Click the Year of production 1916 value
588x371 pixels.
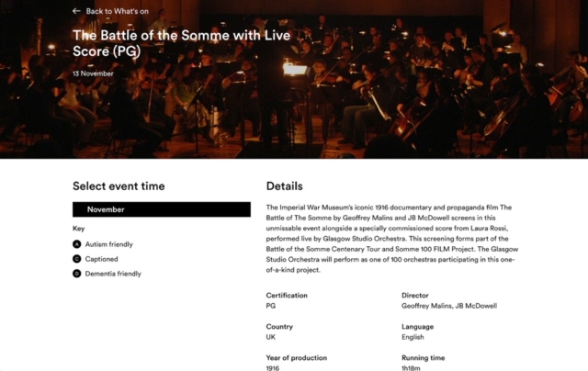(273, 367)
